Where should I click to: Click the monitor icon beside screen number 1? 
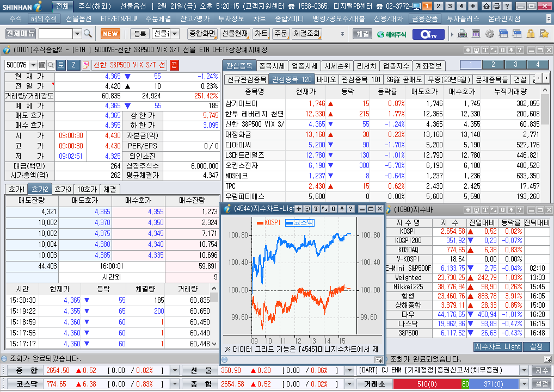pyautogui.click(x=417, y=6)
